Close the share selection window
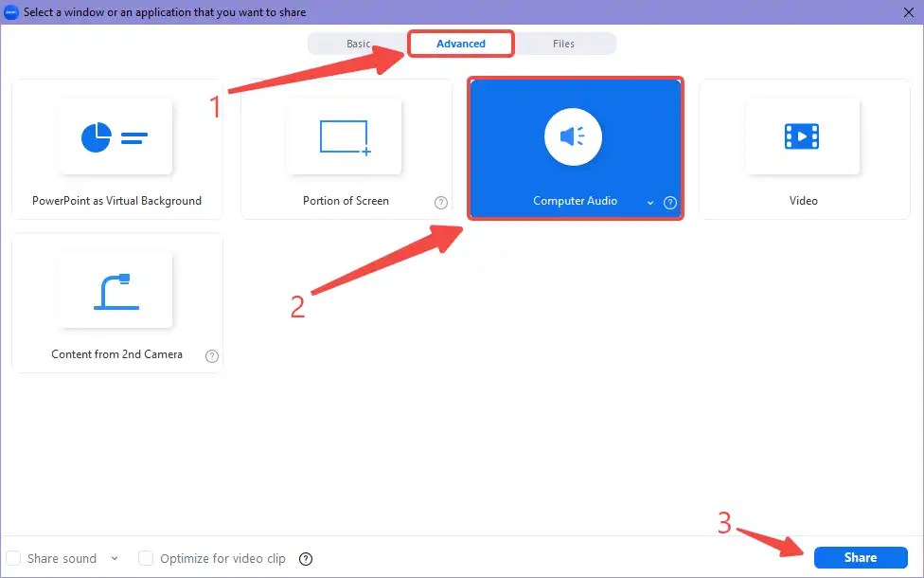The height and width of the screenshot is (578, 924). click(x=910, y=12)
